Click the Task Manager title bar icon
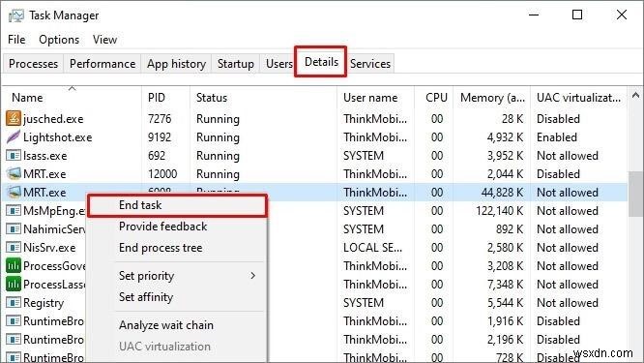Image resolution: width=644 pixels, height=363 pixels. click(16, 15)
